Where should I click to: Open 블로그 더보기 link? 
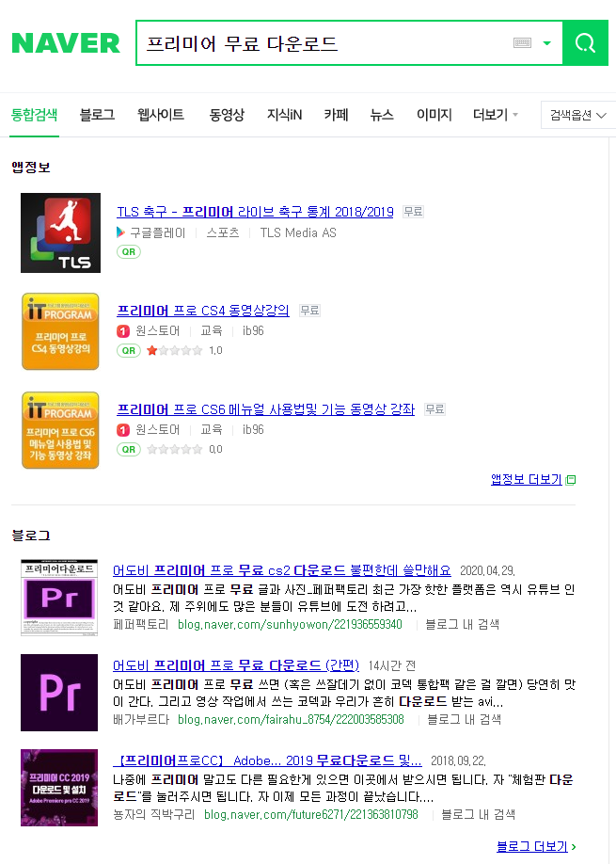pos(531,846)
